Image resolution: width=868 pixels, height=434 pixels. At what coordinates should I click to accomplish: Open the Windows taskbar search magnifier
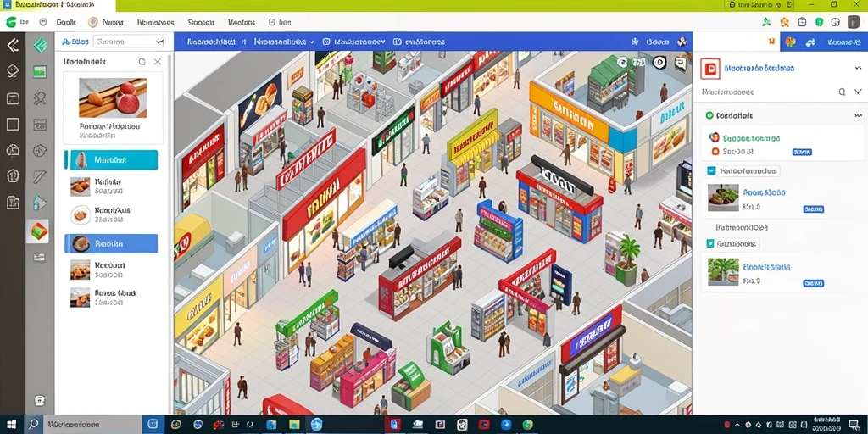click(x=33, y=425)
